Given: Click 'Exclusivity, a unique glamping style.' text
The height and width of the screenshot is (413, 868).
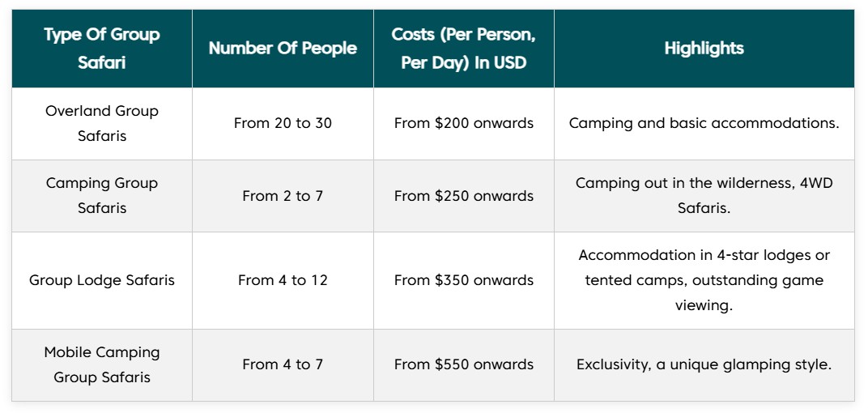Looking at the screenshot, I should click(x=704, y=365).
